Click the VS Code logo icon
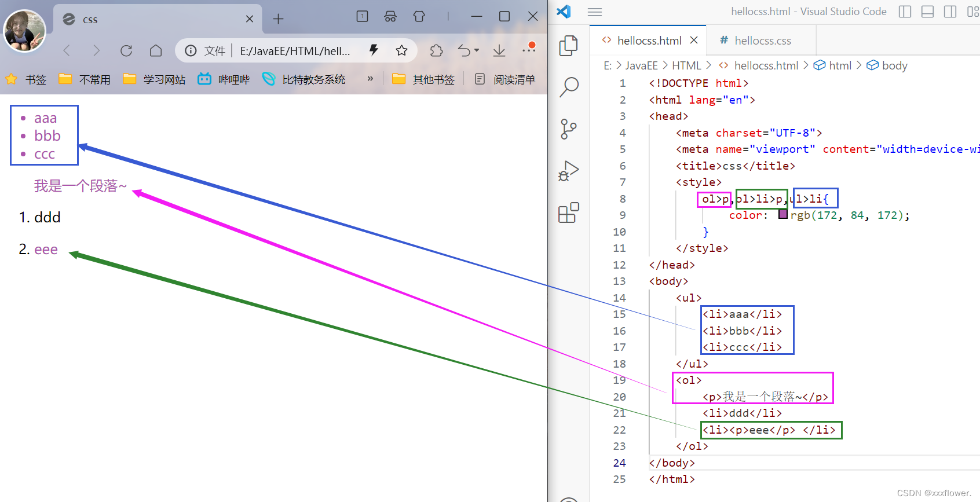The image size is (980, 502). coord(564,12)
